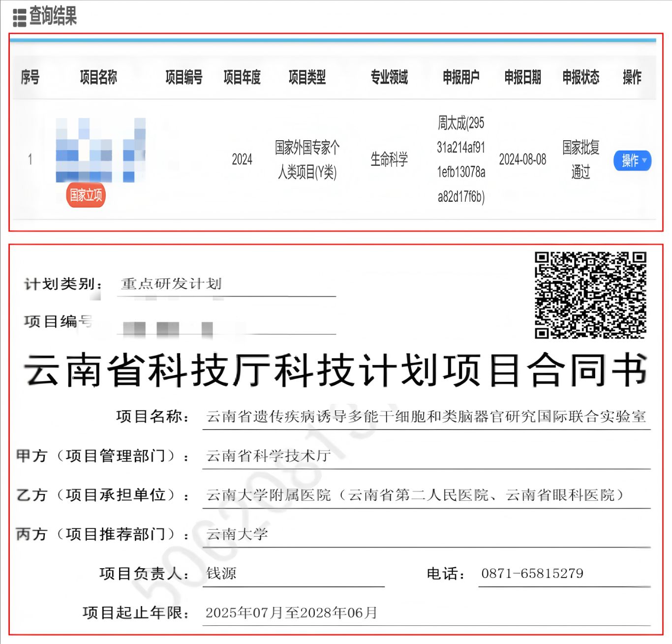Click the 申报日期 column header
The height and width of the screenshot is (644, 672).
[522, 77]
